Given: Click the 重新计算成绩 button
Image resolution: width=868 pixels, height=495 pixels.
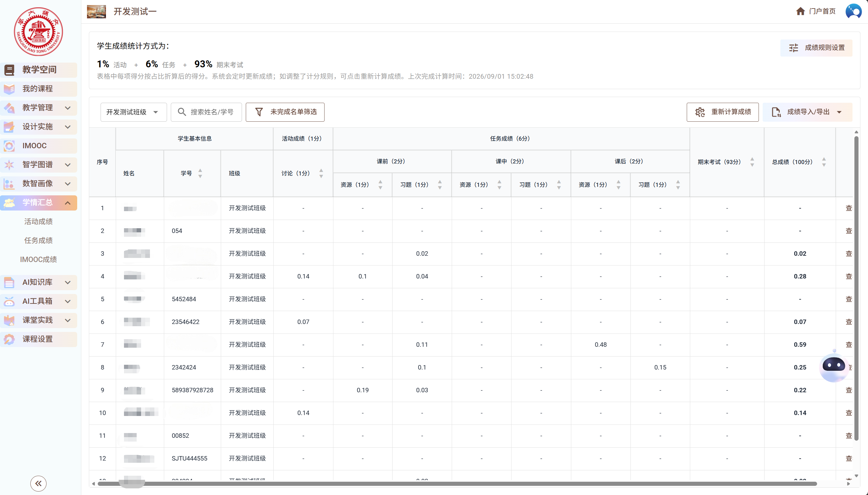Looking at the screenshot, I should [722, 112].
